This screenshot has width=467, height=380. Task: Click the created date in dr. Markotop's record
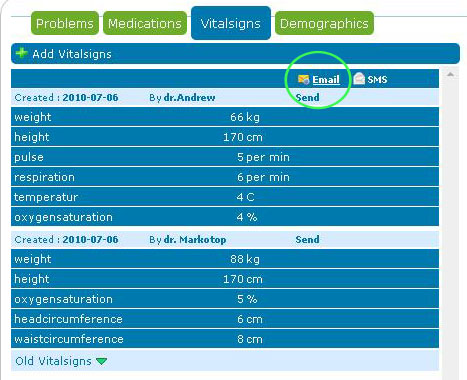click(90, 239)
